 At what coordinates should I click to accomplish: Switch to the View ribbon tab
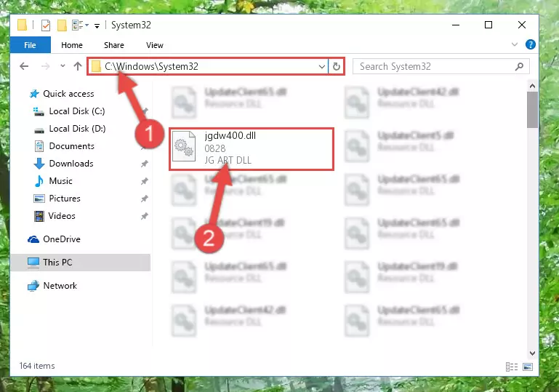[x=155, y=45]
